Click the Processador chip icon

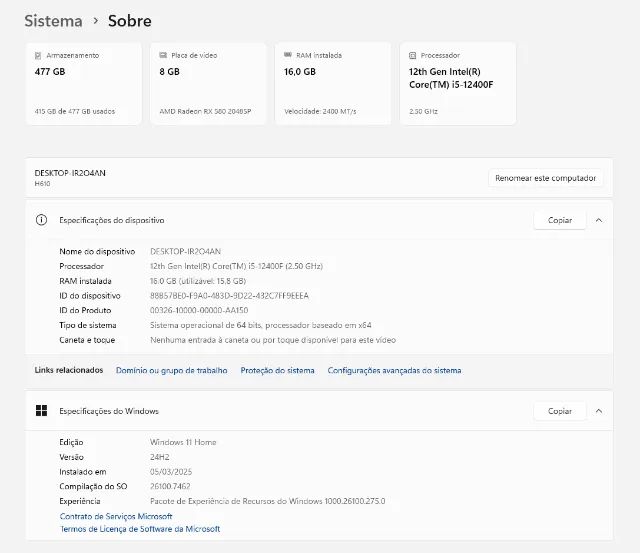413,55
